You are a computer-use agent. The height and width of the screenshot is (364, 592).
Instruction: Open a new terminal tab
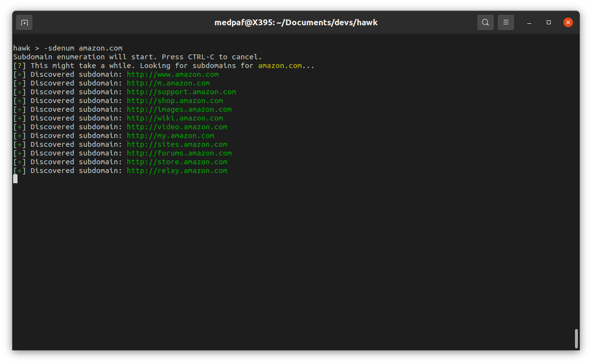(24, 22)
